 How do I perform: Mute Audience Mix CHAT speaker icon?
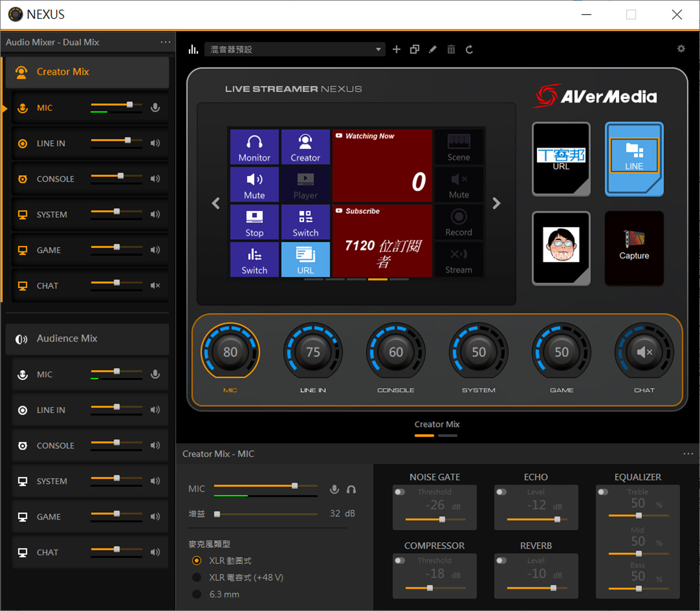coord(155,552)
